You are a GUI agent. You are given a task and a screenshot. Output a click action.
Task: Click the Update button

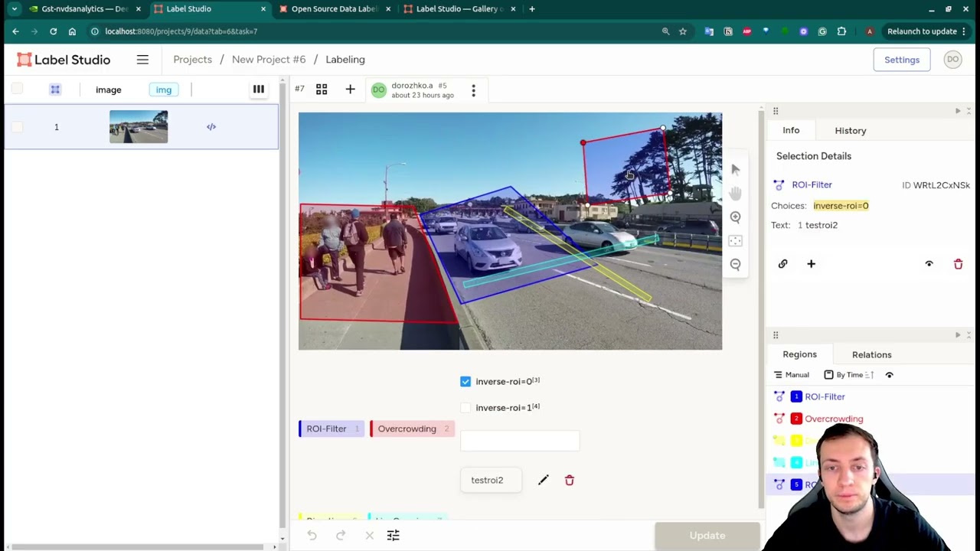[707, 536]
